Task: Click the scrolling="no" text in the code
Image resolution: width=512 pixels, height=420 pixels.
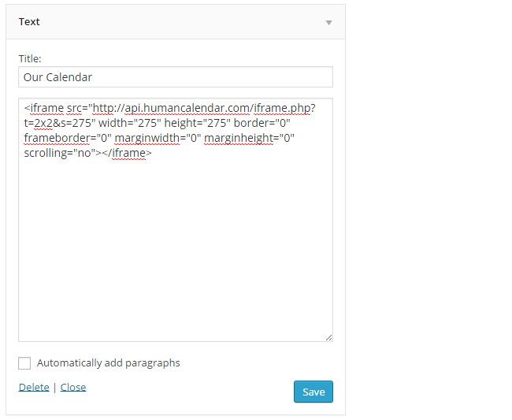Action: (x=59, y=153)
